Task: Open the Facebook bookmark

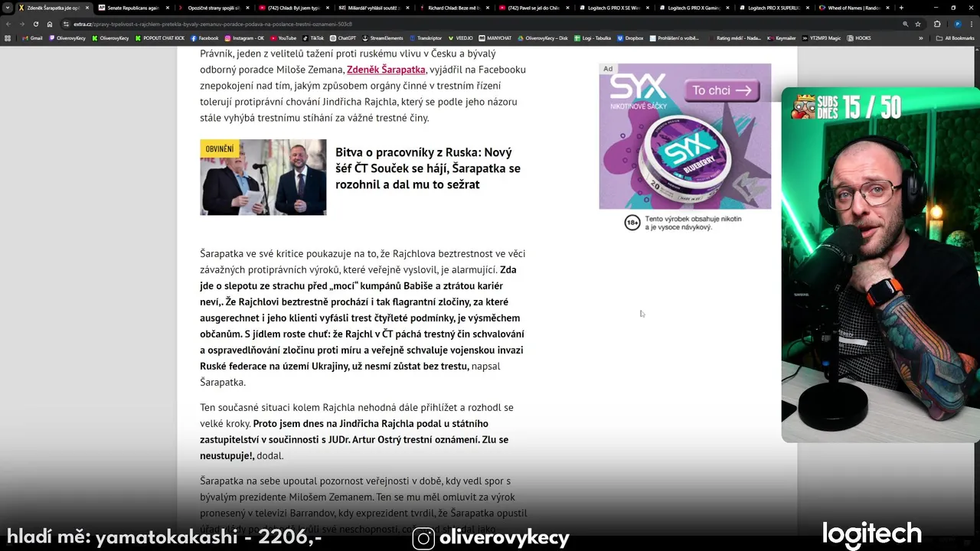Action: coord(204,37)
